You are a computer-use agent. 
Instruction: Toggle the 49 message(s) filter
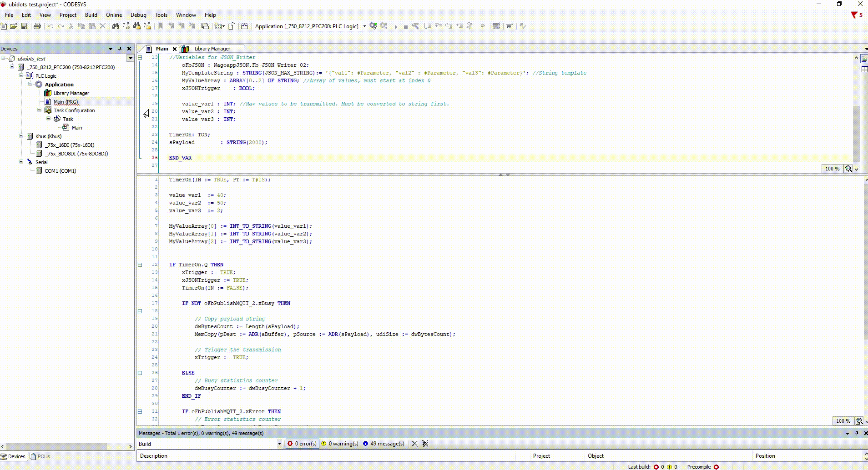tap(384, 444)
